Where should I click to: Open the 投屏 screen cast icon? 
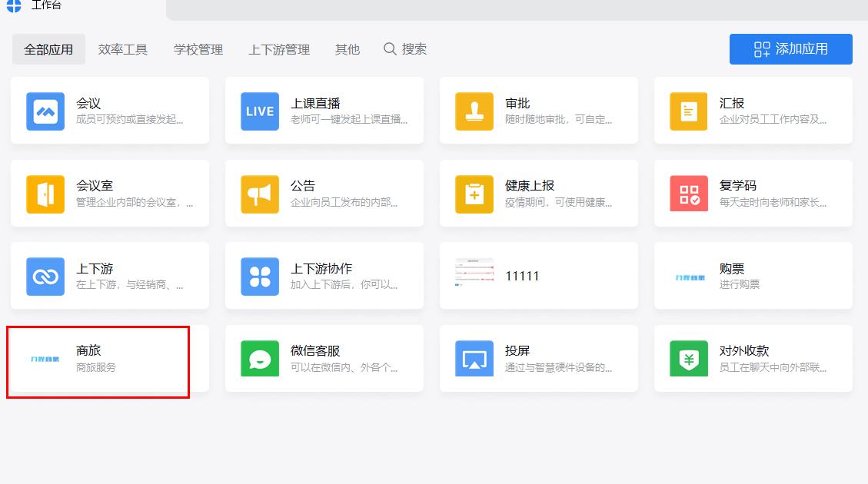[x=474, y=359]
